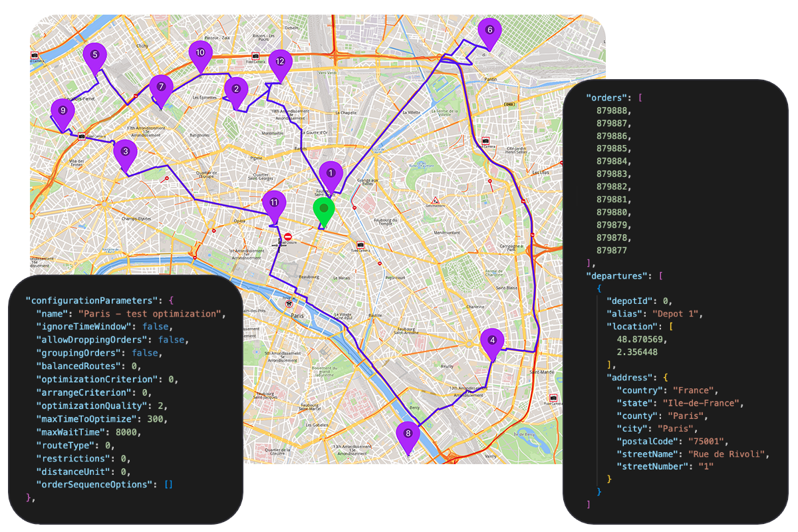798x532 pixels.
Task: Open stop marker 12 at the top
Action: pyautogui.click(x=280, y=61)
